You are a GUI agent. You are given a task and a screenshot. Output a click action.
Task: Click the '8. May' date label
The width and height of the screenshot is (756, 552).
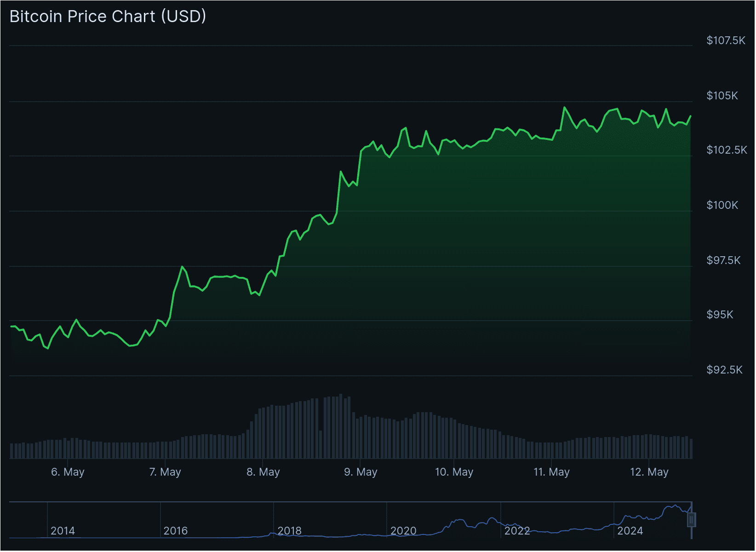(x=263, y=472)
